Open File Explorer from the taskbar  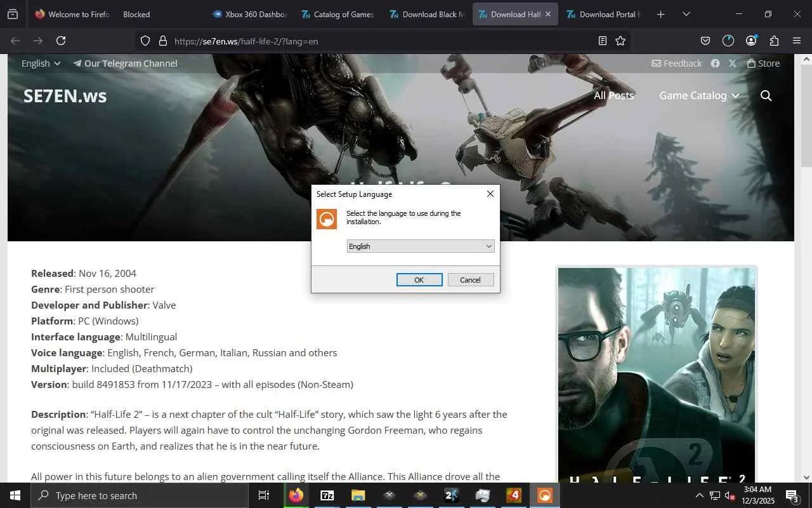(x=358, y=495)
